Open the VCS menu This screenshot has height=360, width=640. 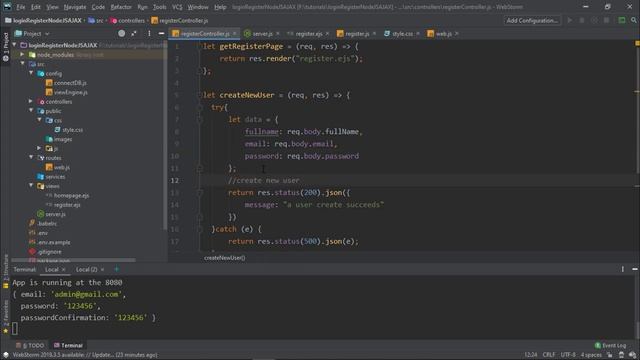[x=177, y=7]
